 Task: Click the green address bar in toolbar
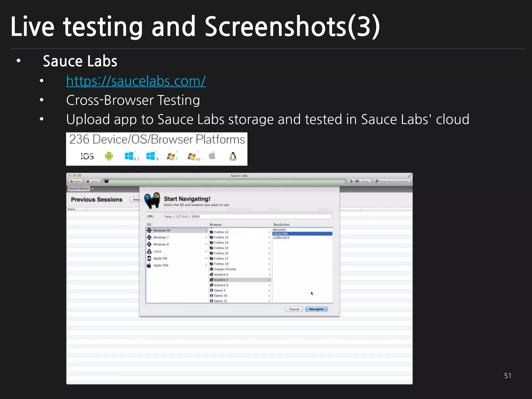tap(224, 181)
